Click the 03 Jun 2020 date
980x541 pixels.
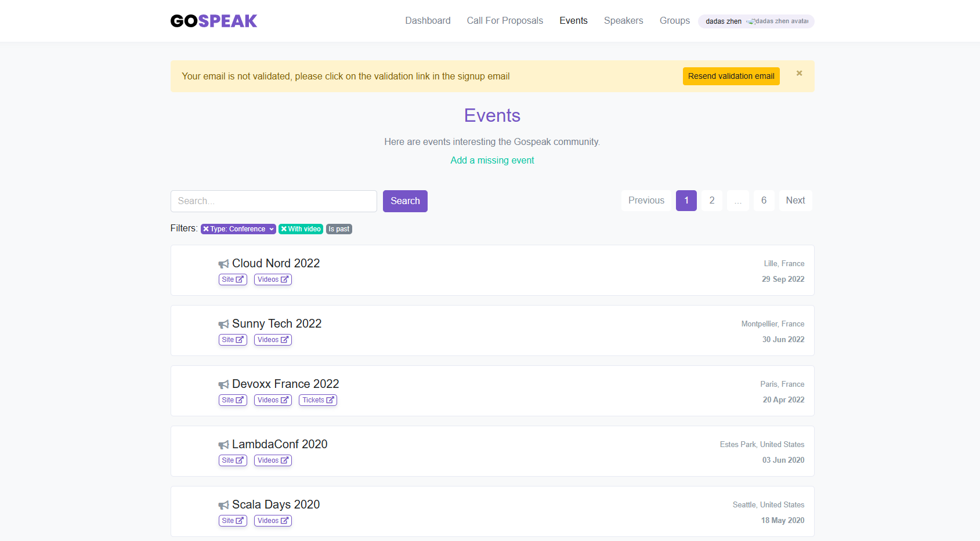tap(783, 460)
